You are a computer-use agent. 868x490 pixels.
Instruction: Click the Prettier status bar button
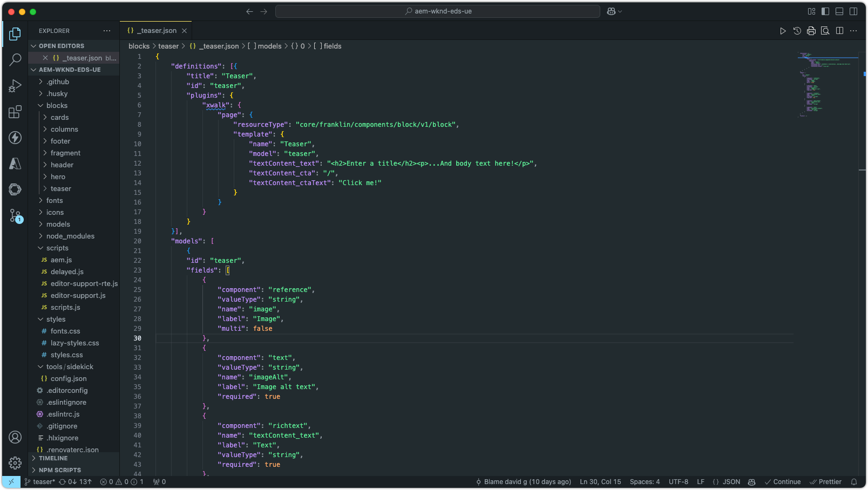(x=826, y=482)
